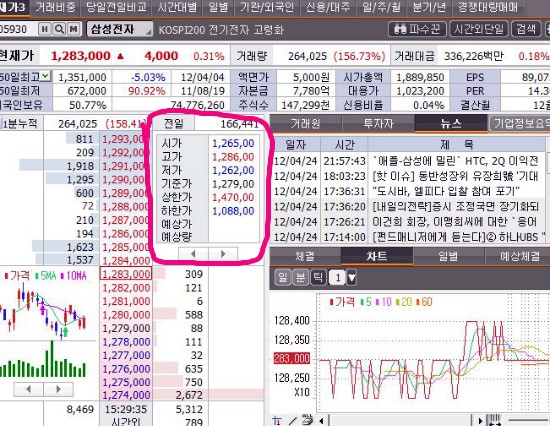Click bid price 1,274,000 row
Viewport: 550px width, 426px height.
pos(126,395)
